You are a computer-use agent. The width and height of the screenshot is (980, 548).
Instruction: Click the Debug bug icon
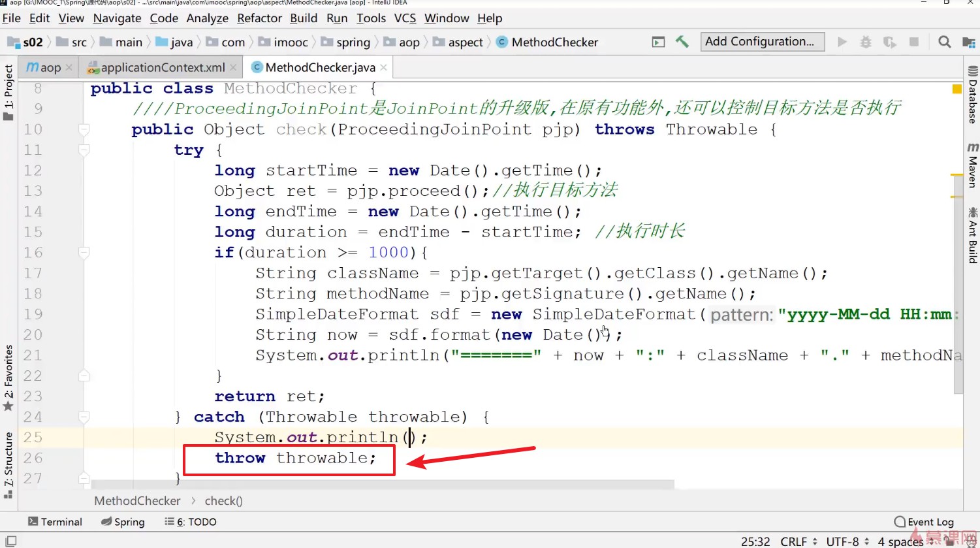coord(866,42)
